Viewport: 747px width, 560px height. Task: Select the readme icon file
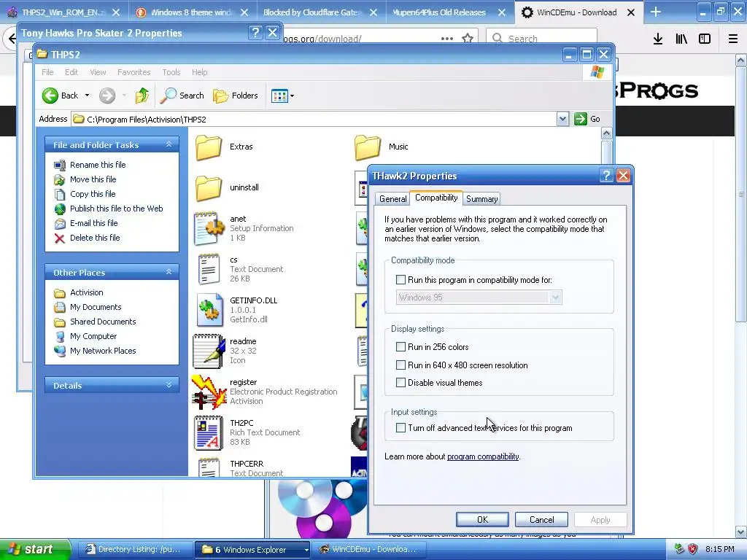pyautogui.click(x=209, y=351)
